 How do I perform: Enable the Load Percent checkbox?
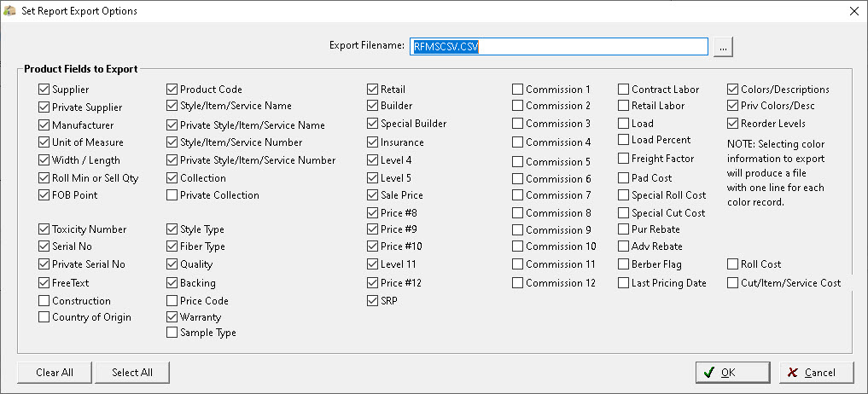pos(623,140)
